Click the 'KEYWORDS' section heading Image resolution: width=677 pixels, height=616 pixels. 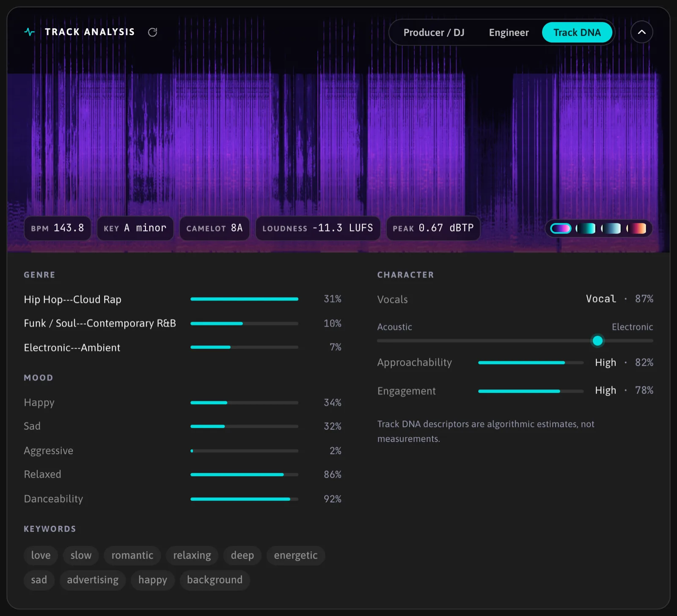(50, 529)
